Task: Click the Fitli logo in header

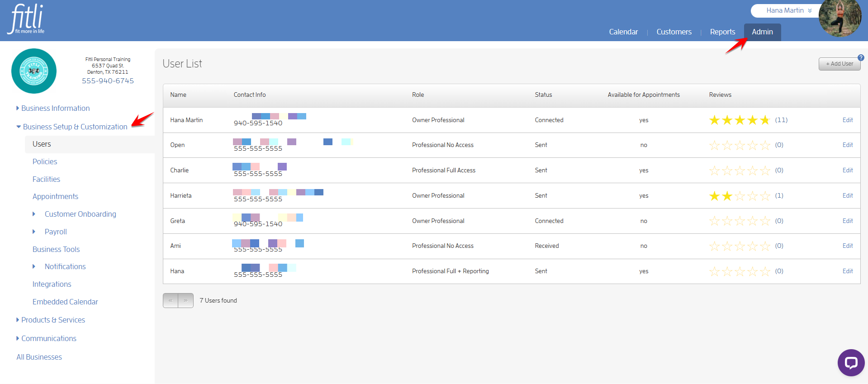Action: [x=26, y=19]
